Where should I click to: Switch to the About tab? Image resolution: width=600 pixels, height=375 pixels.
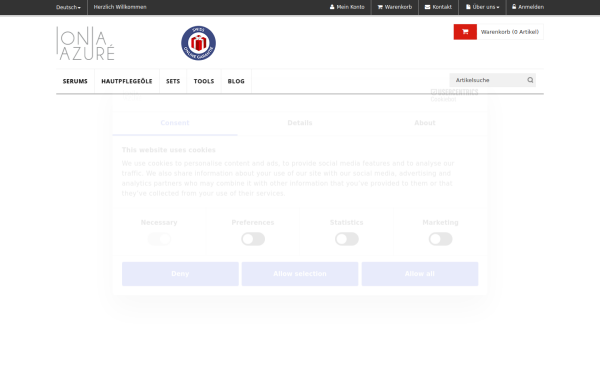click(x=425, y=123)
